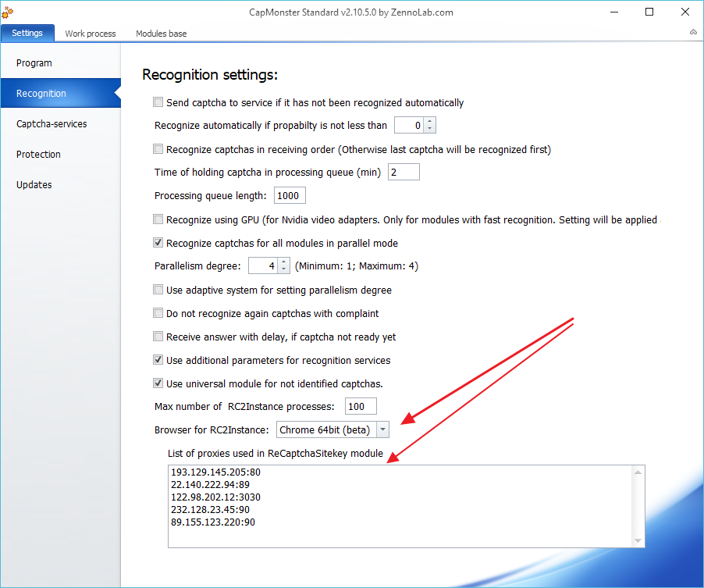Click proxy 193.129.145.205:80 in list
Viewport: 704px width, 588px height.
pos(215,472)
